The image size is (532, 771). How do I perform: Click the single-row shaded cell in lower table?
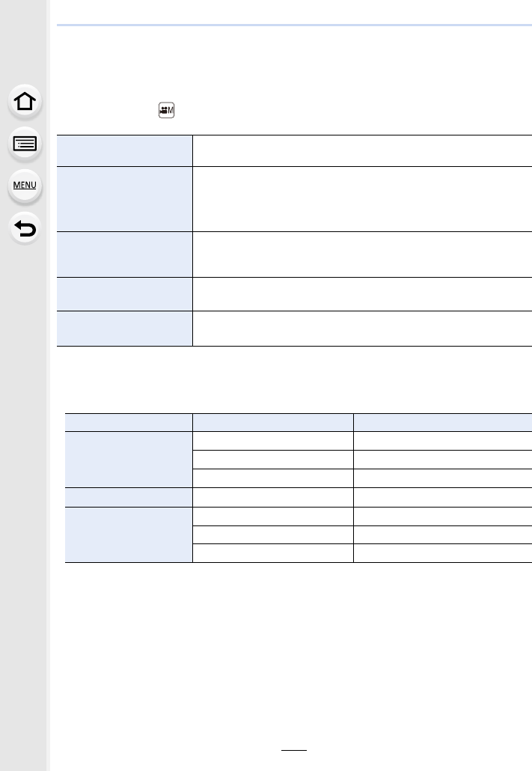pos(129,497)
